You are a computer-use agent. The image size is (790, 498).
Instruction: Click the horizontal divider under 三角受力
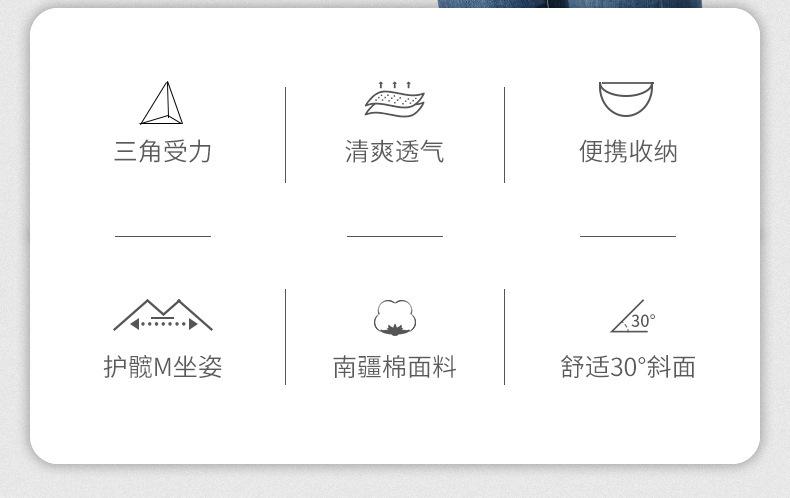coord(163,236)
